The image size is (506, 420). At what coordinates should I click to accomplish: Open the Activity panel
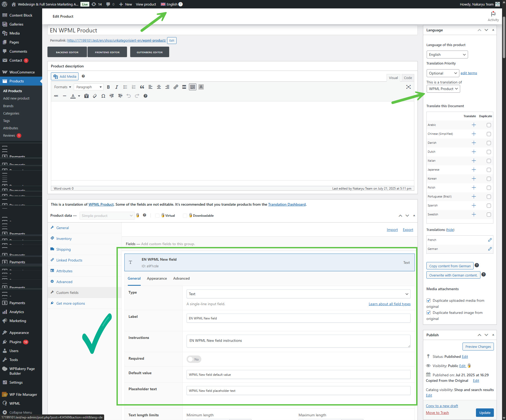coord(493,16)
